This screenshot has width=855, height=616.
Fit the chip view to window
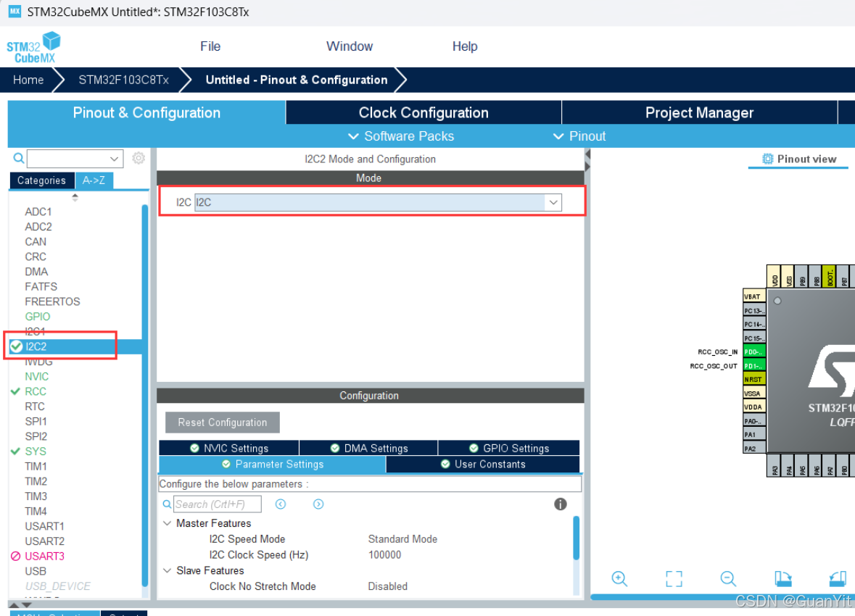674,578
